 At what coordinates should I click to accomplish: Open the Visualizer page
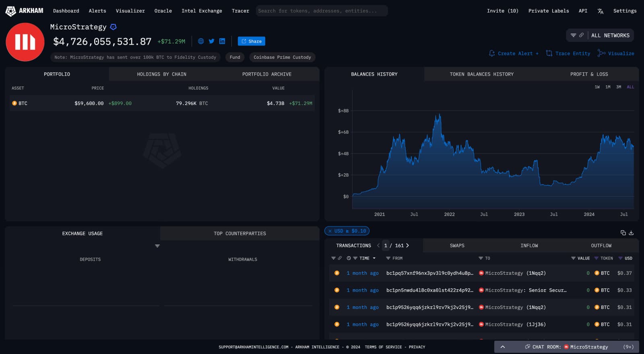point(130,11)
